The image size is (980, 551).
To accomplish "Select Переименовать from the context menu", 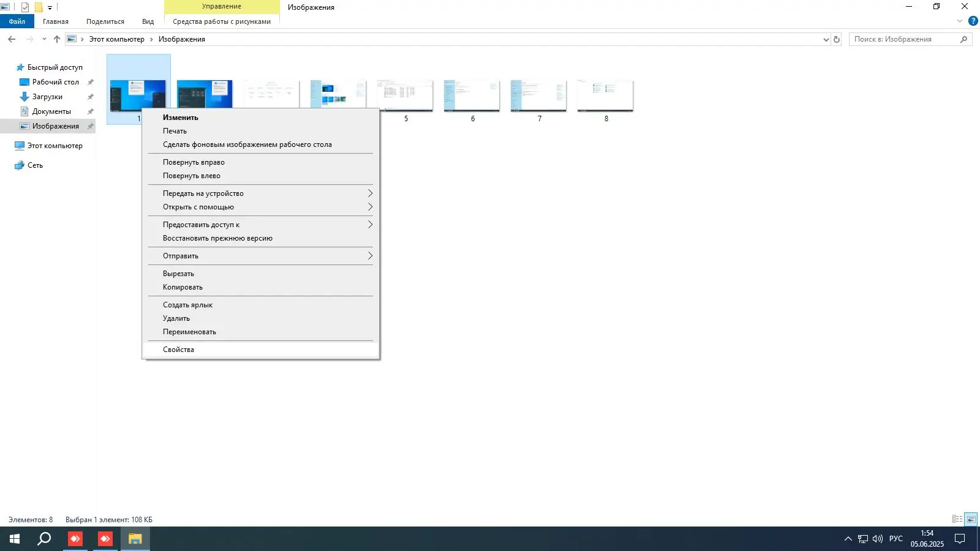I will point(189,331).
